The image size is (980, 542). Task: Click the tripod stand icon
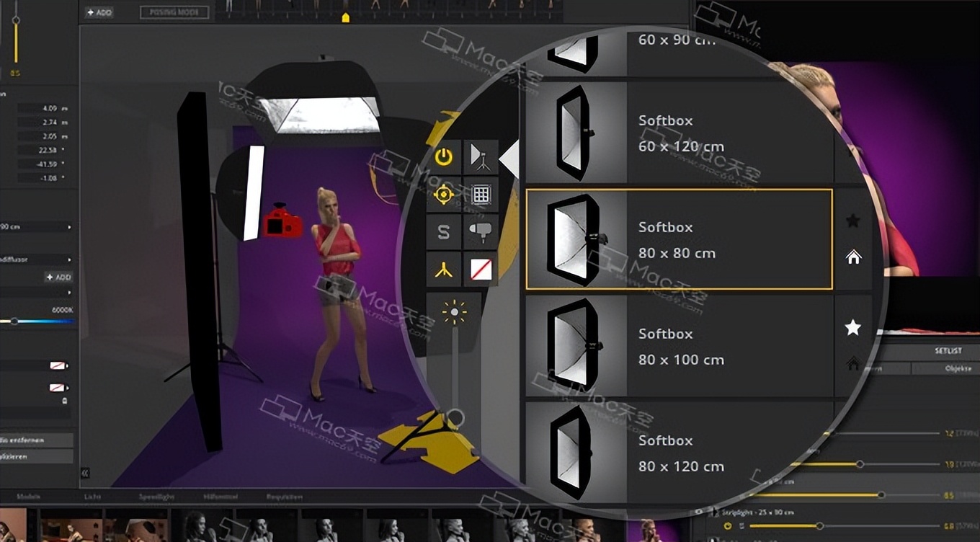click(x=443, y=268)
